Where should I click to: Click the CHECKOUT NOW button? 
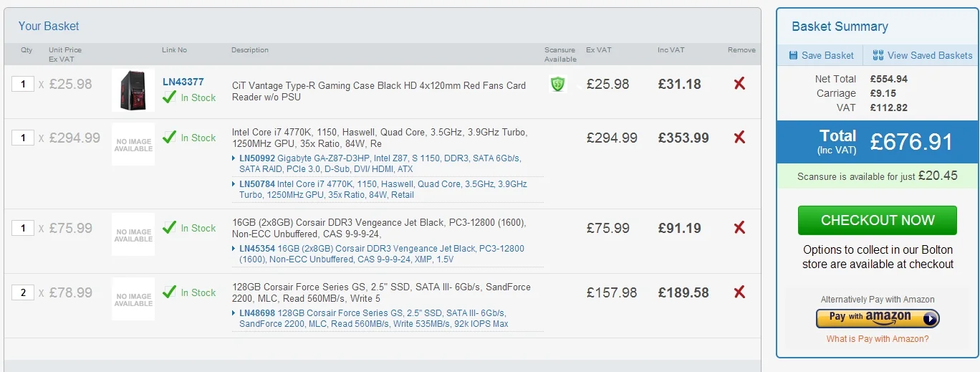878,220
